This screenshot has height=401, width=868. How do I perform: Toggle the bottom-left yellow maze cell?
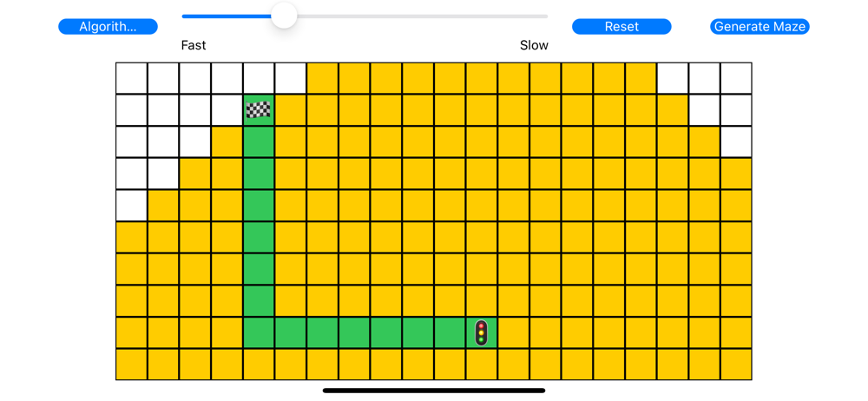pos(132,365)
